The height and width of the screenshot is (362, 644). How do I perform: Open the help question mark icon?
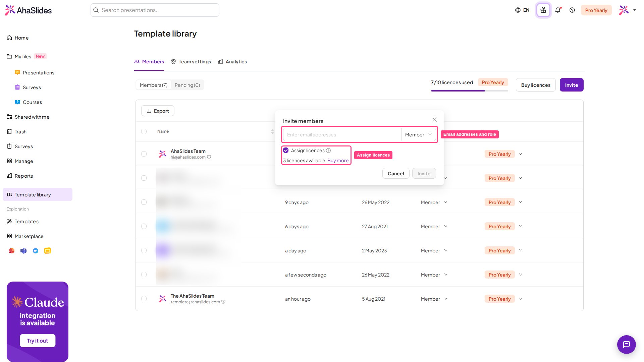click(572, 10)
